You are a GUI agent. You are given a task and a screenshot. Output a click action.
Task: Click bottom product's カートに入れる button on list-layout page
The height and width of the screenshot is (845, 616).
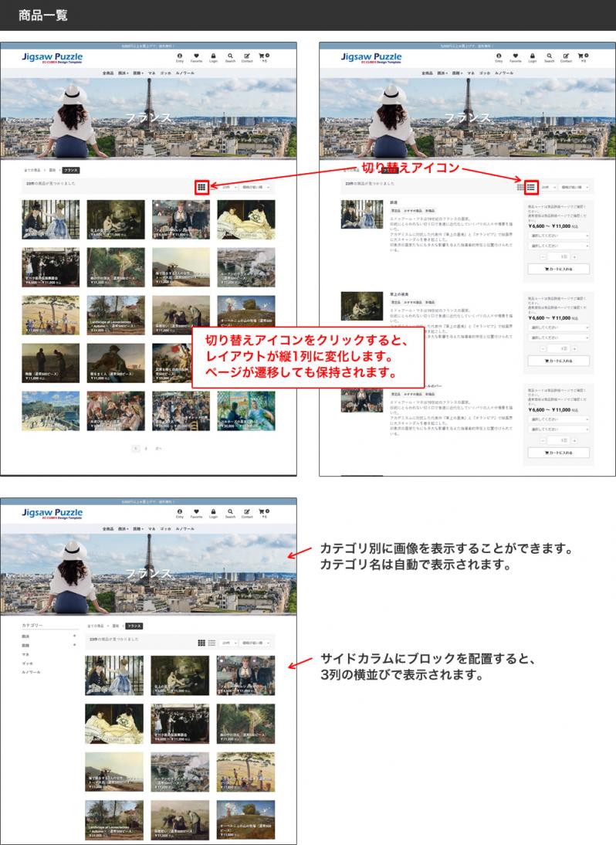[x=559, y=453]
